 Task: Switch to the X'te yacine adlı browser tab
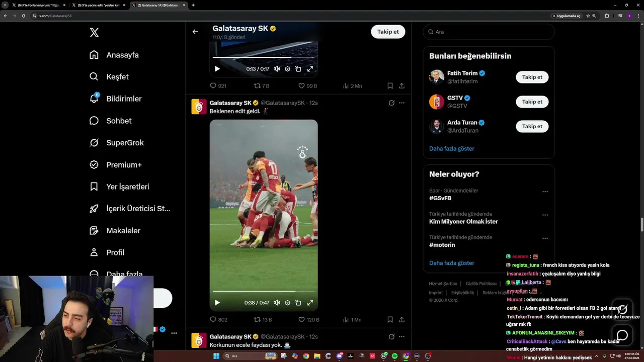click(x=98, y=5)
